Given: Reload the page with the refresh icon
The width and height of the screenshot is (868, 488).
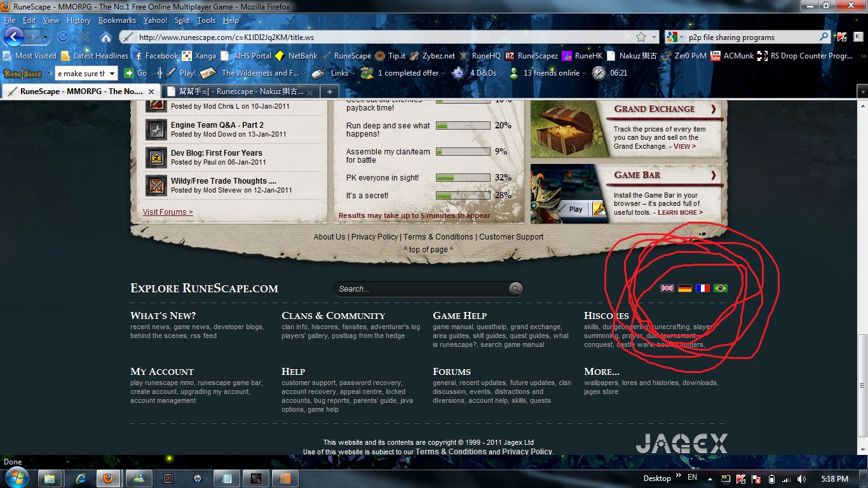Looking at the screenshot, I should (64, 37).
